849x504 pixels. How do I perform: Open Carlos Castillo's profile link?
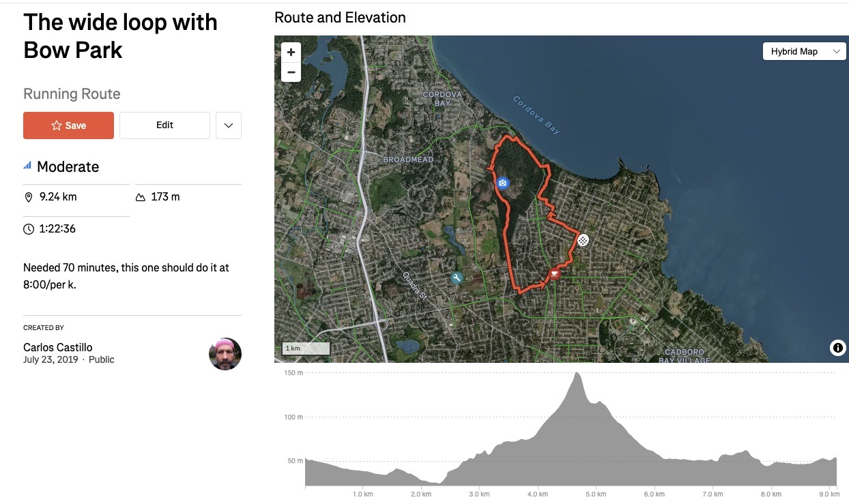(x=58, y=348)
